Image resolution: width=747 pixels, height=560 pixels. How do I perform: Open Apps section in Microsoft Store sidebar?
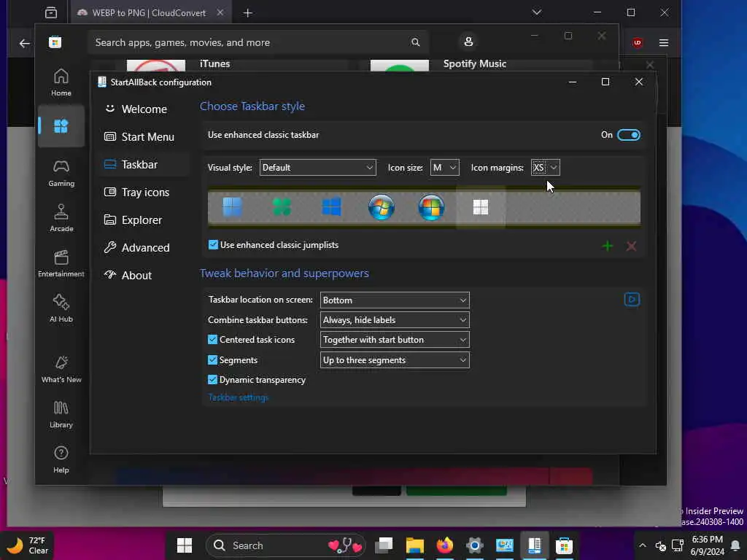pyautogui.click(x=61, y=126)
